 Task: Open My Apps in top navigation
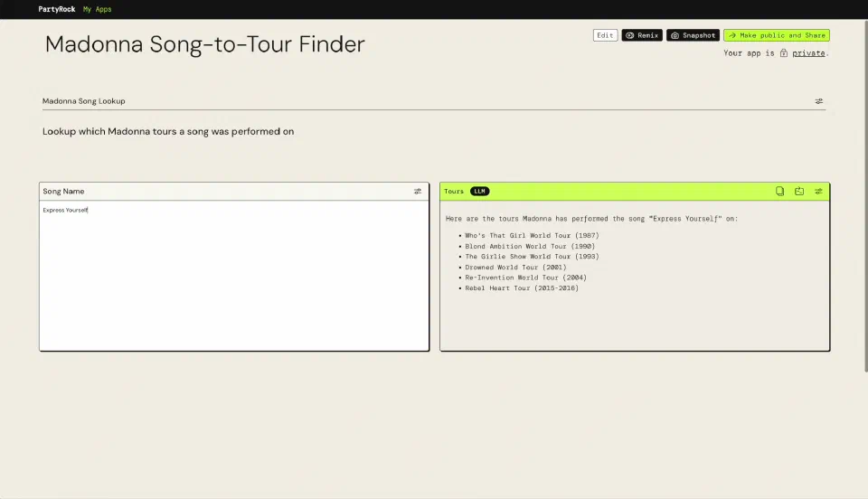[98, 9]
